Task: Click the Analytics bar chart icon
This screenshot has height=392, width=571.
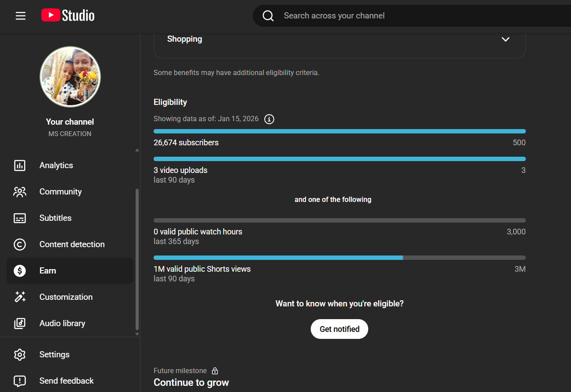Action: coord(20,165)
